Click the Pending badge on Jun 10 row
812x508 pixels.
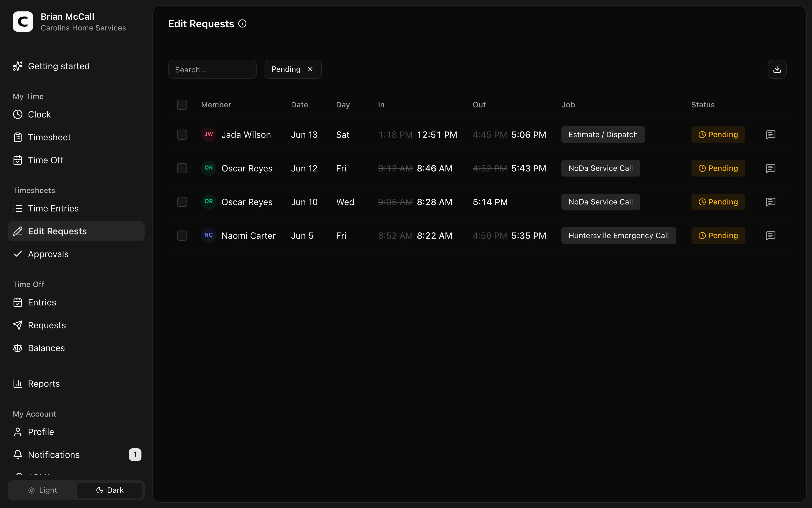(x=718, y=202)
